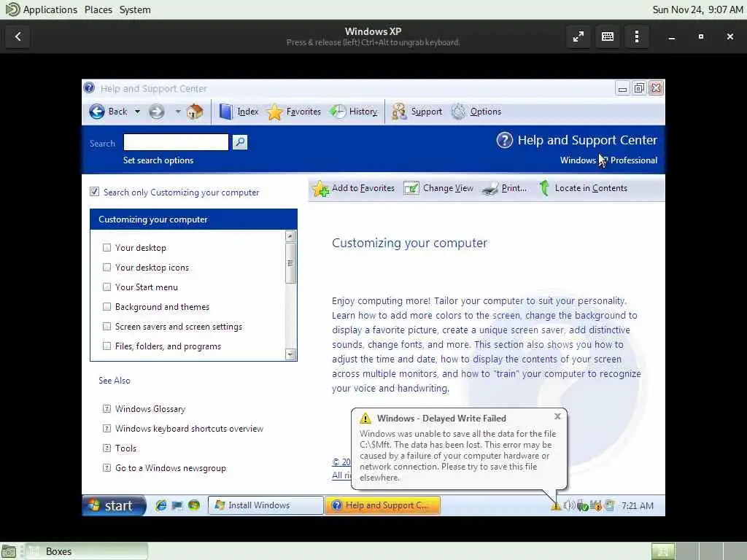Screen dimensions: 747x560
Task: Switch to Install Windows taskbar button
Action: tap(266, 505)
